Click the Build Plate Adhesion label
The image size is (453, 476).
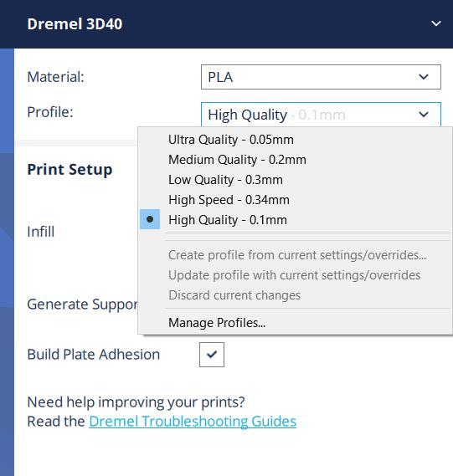point(94,354)
